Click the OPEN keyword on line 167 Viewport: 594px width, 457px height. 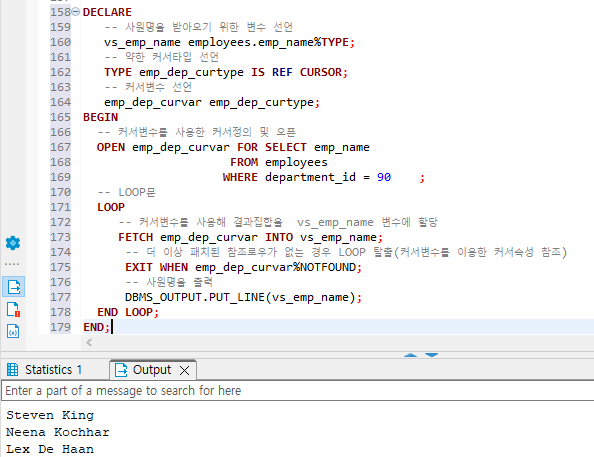(x=111, y=147)
